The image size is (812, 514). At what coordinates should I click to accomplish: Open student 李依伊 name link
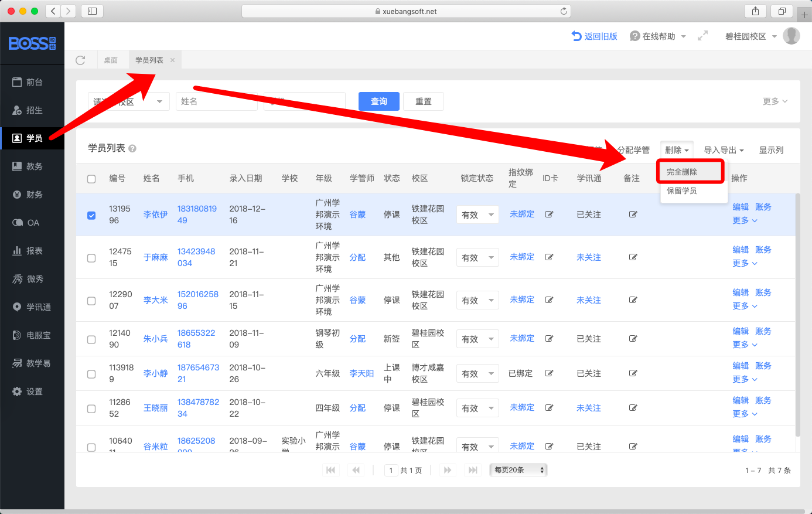point(156,215)
